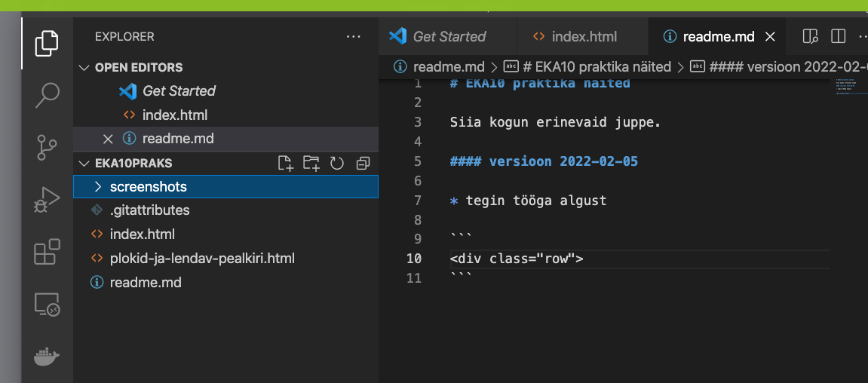Open Explorer panel more actions menu
This screenshot has height=383, width=868.
click(353, 36)
